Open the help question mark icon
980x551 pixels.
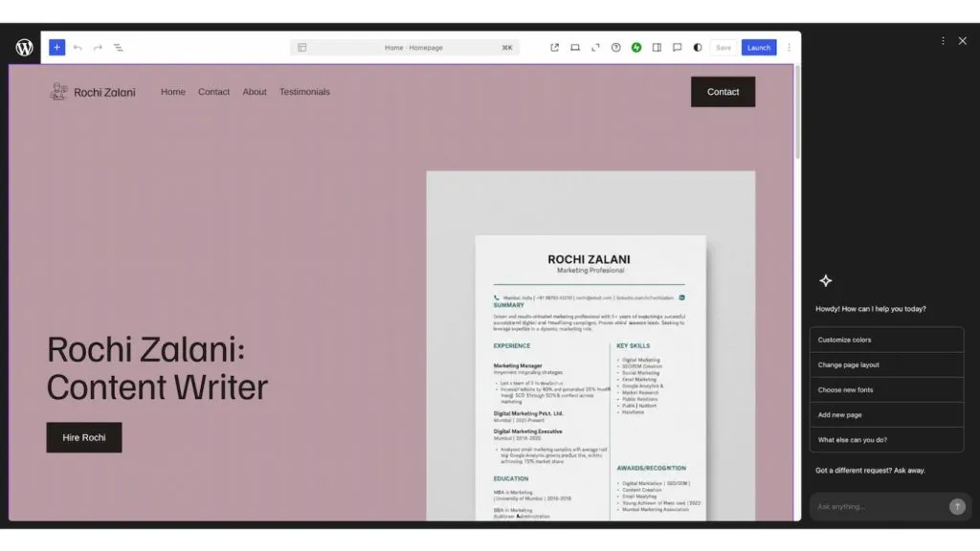616,48
